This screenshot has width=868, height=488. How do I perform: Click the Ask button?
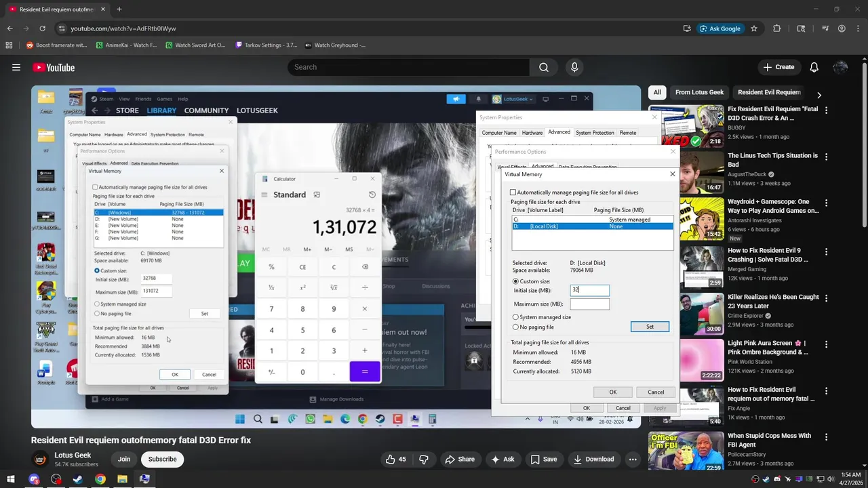(502, 459)
